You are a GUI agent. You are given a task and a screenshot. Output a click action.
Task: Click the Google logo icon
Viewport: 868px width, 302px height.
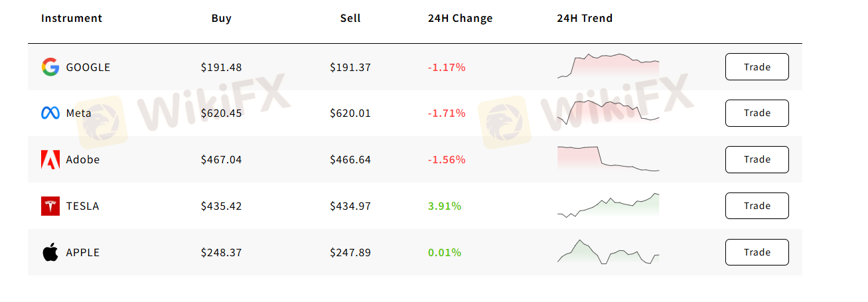[x=50, y=67]
